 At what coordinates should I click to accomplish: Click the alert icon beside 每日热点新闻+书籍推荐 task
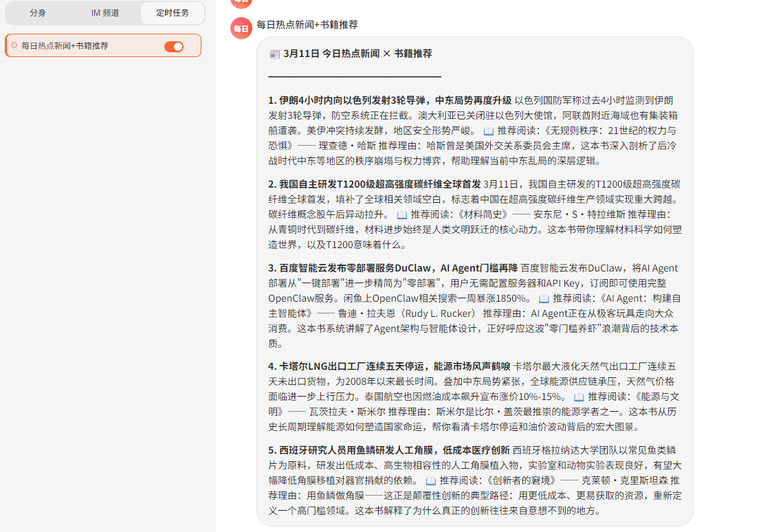14,46
